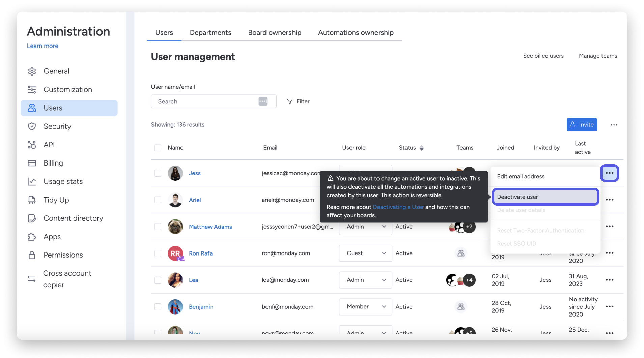
Task: Switch to the Users tab
Action: 164,33
